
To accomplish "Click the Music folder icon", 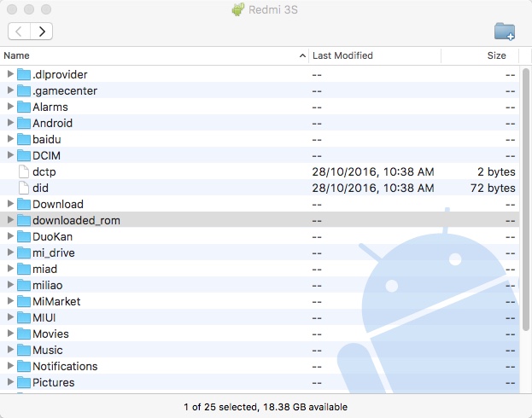I will click(23, 350).
